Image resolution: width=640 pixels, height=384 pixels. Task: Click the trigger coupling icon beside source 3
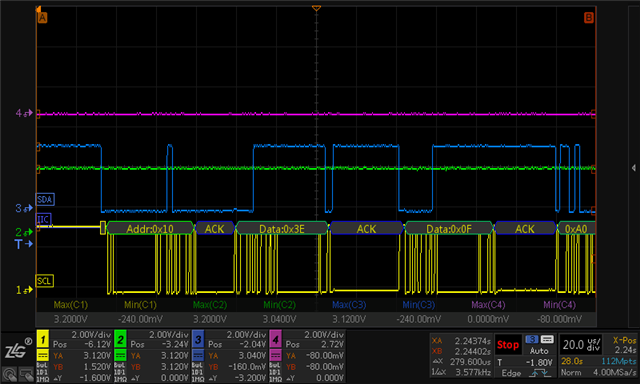(x=547, y=340)
